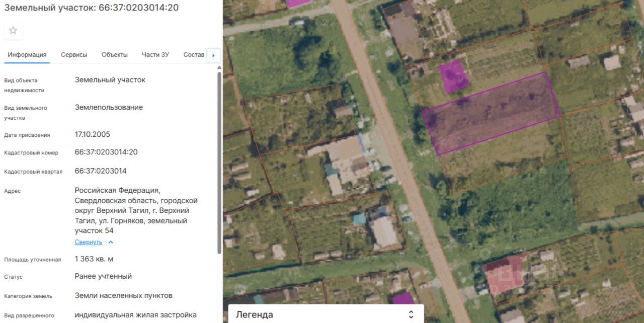The image size is (644, 323).
Task: Click the Дата присвоения label
Action: tap(27, 135)
